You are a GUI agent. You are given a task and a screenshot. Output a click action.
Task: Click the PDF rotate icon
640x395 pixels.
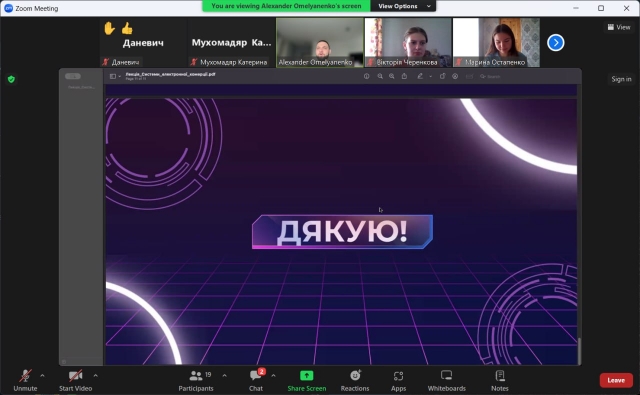pyautogui.click(x=442, y=76)
